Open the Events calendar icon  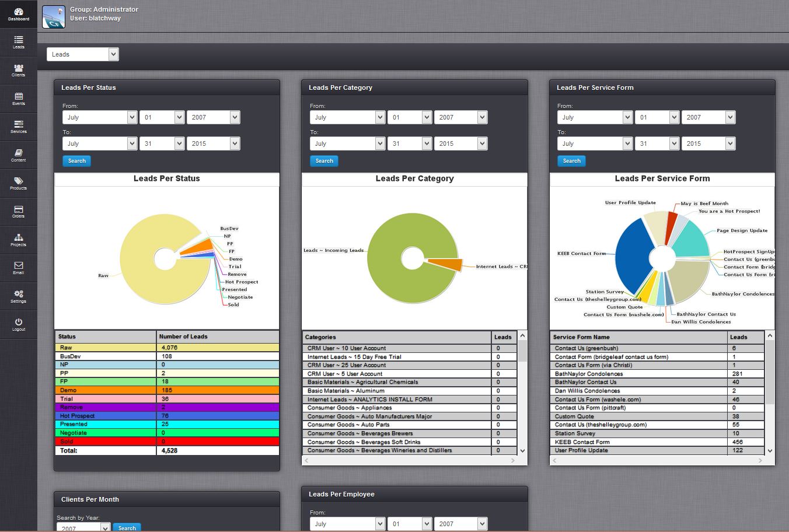click(18, 99)
